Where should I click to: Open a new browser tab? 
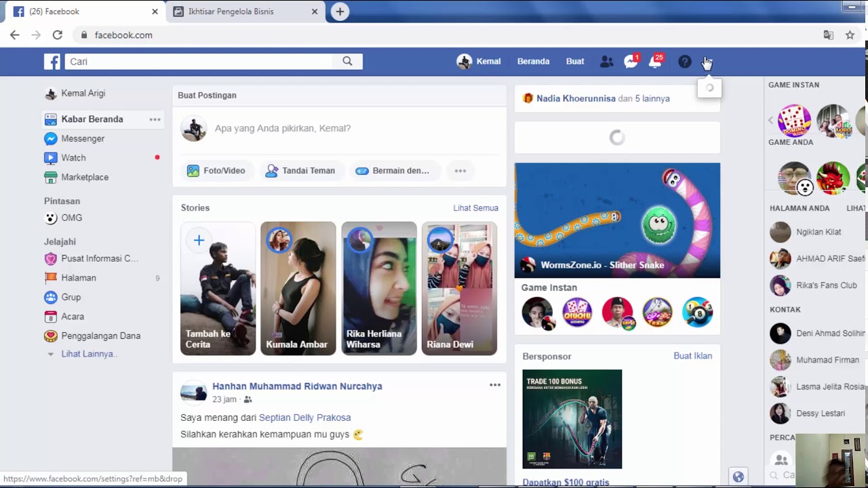[x=340, y=12]
